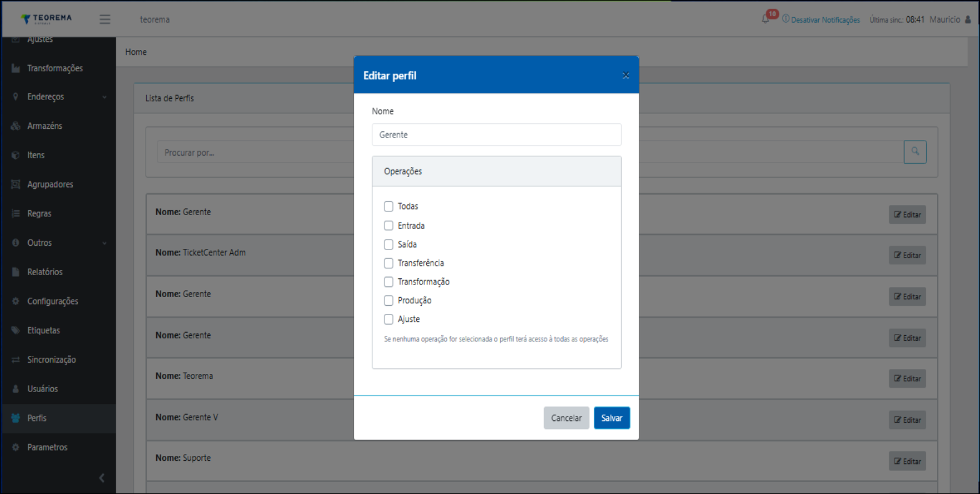The image size is (980, 494).
Task: Click the info icon beside Desativar Notificações
Action: click(786, 19)
